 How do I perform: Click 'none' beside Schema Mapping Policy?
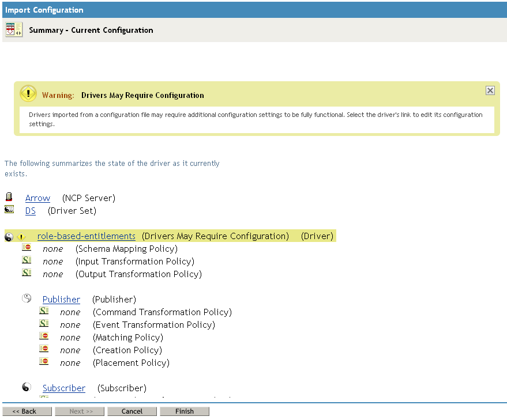point(53,249)
